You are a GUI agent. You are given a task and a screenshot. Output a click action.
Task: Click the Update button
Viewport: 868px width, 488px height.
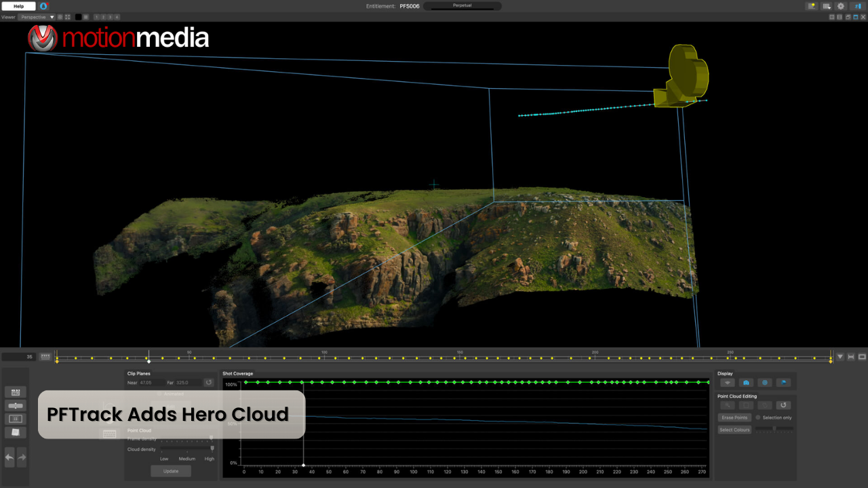171,471
